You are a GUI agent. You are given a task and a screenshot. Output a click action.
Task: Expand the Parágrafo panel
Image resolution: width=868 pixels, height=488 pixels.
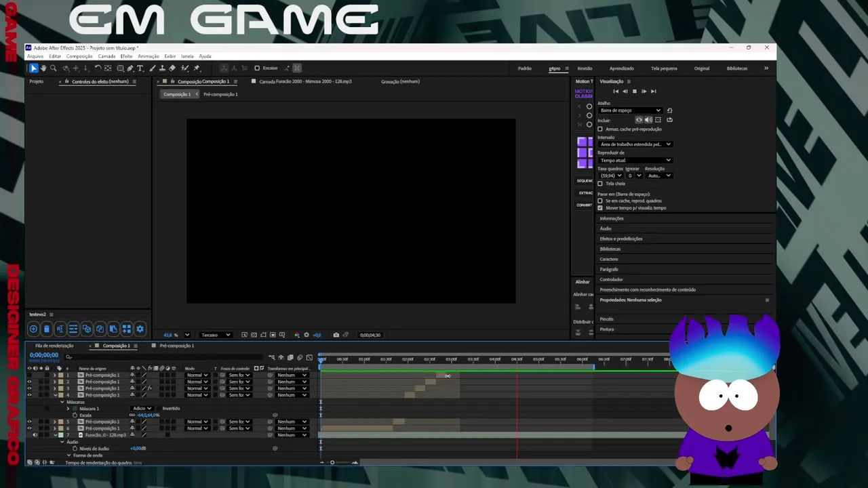click(609, 269)
